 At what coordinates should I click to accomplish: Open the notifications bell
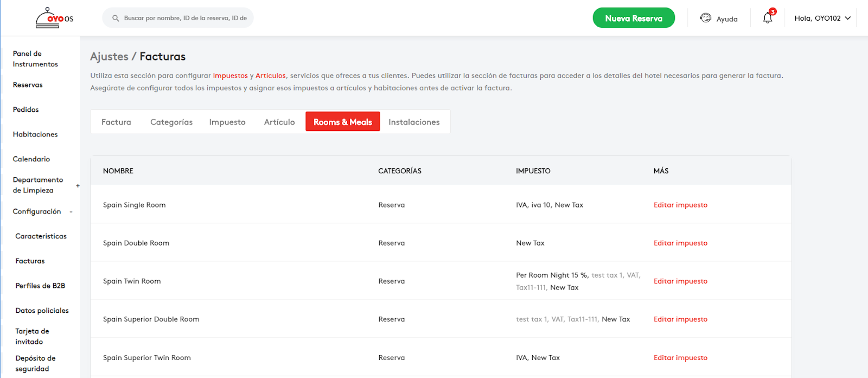pos(768,18)
